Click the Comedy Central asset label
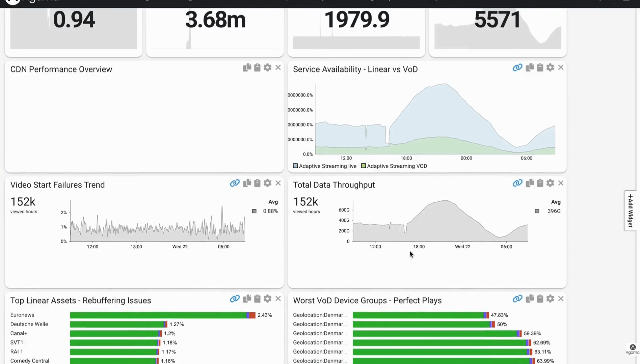The image size is (640, 364). 30,361
